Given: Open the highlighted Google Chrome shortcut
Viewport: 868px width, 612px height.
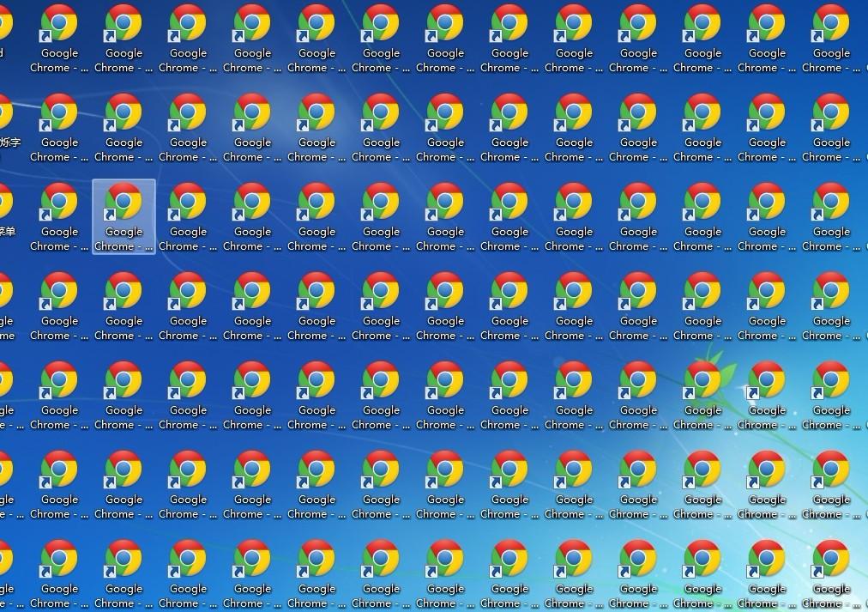Looking at the screenshot, I should [124, 216].
